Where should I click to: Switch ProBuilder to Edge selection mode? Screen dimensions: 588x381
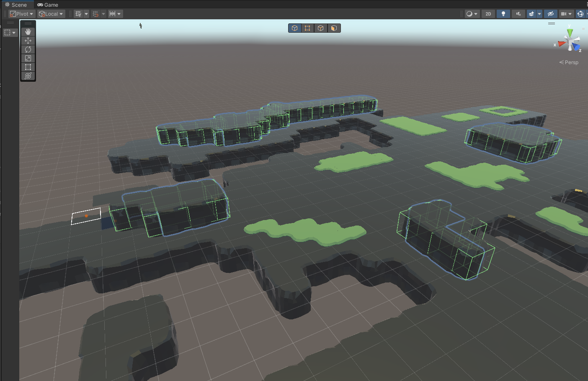(x=320, y=28)
